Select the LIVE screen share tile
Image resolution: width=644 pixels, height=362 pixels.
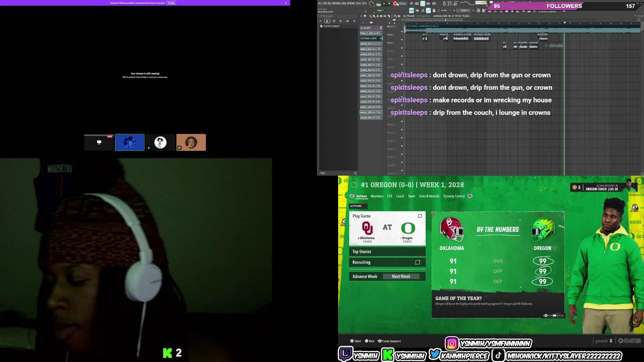click(99, 142)
